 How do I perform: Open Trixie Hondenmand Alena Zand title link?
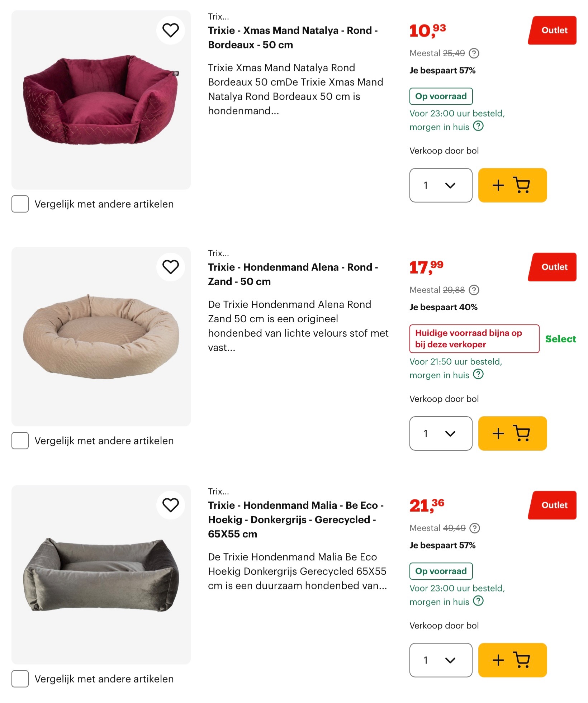coord(293,274)
